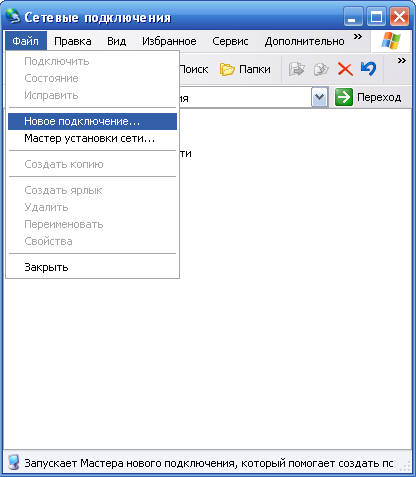Screen dimensions: 416x477
Task: Click inside the address bar field
Action: pyautogui.click(x=245, y=97)
